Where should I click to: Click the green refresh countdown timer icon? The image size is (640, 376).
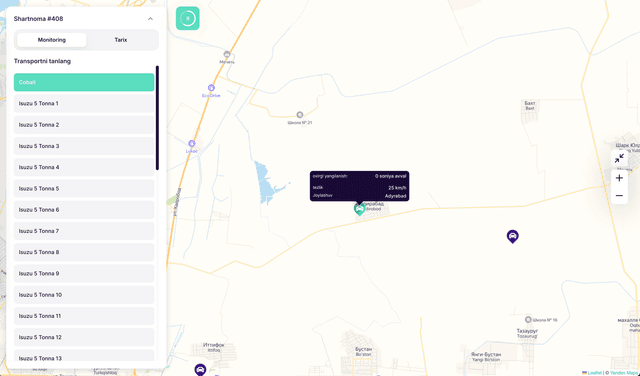click(x=188, y=18)
